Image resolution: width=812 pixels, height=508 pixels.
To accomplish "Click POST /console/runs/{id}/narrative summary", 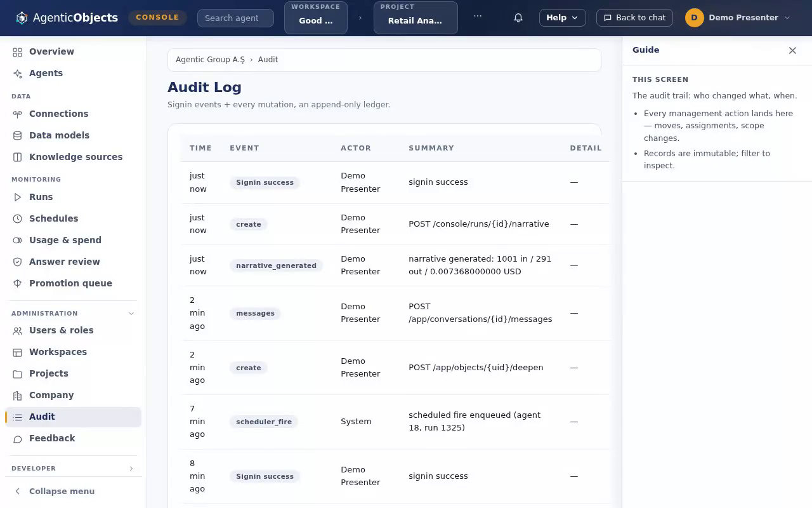I will tap(479, 224).
